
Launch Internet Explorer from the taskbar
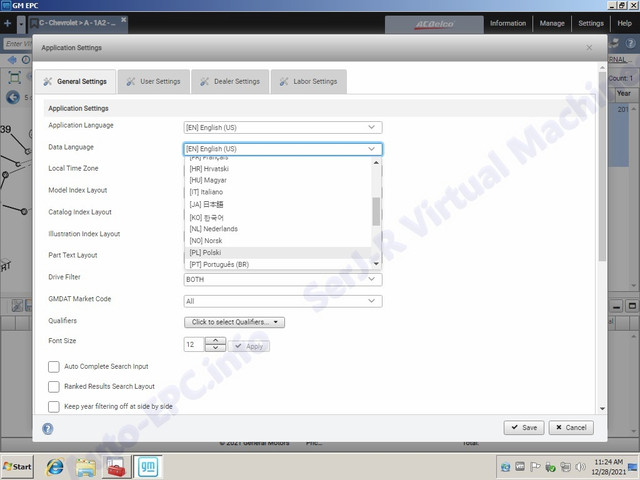pyautogui.click(x=55, y=467)
